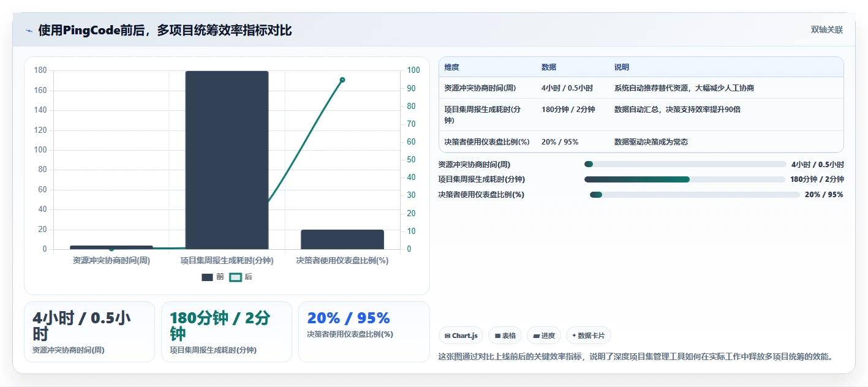
Task: Click the 进度 tag
Action: click(544, 336)
